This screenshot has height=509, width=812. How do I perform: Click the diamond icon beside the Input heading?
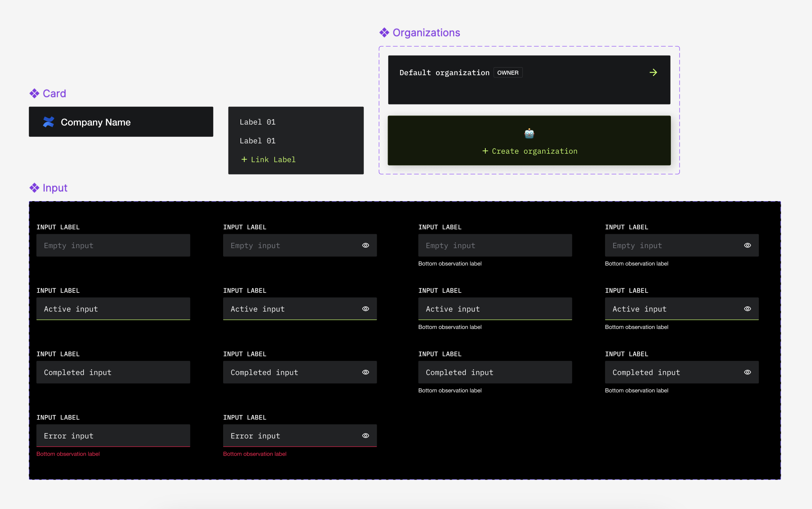[x=35, y=188]
